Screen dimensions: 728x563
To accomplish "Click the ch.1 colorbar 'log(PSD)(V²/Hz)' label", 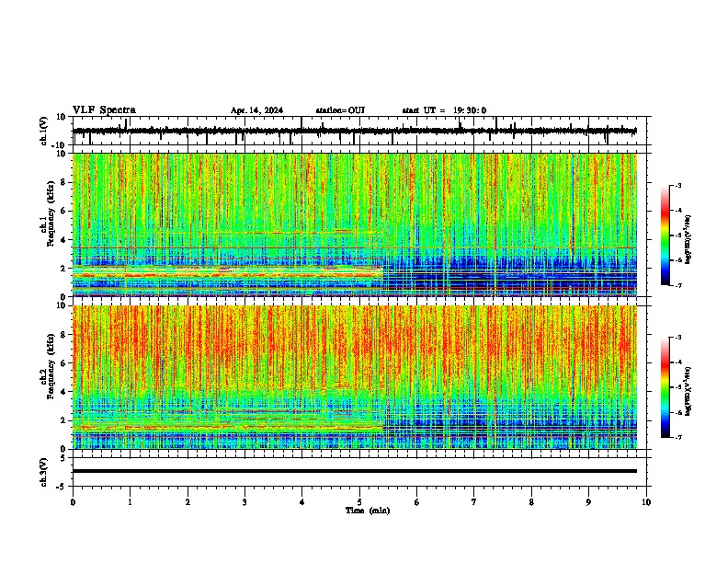I will [688, 240].
